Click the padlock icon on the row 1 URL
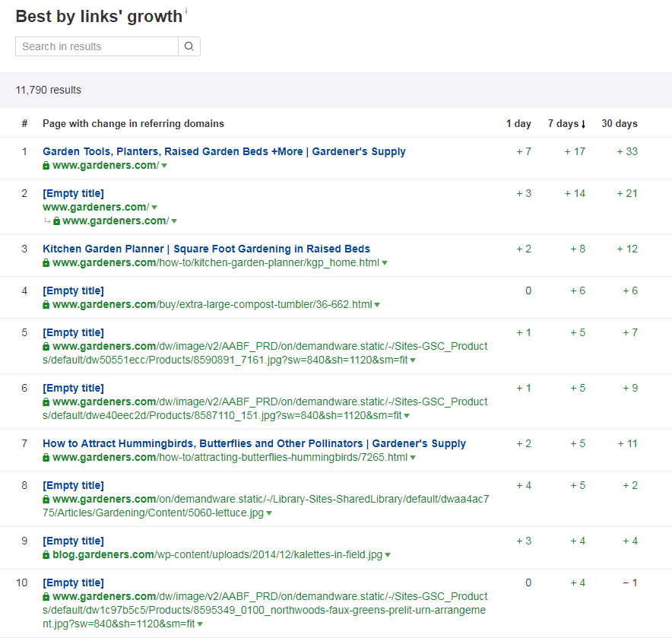 46,166
